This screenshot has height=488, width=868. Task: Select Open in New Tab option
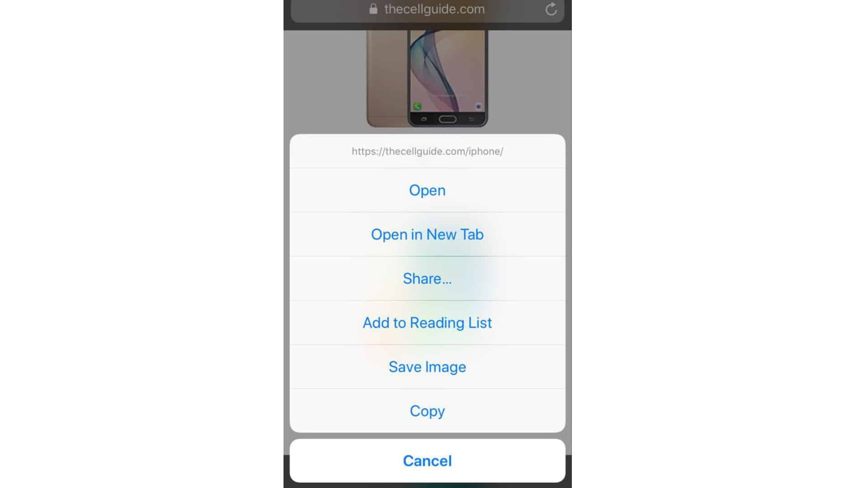tap(427, 234)
